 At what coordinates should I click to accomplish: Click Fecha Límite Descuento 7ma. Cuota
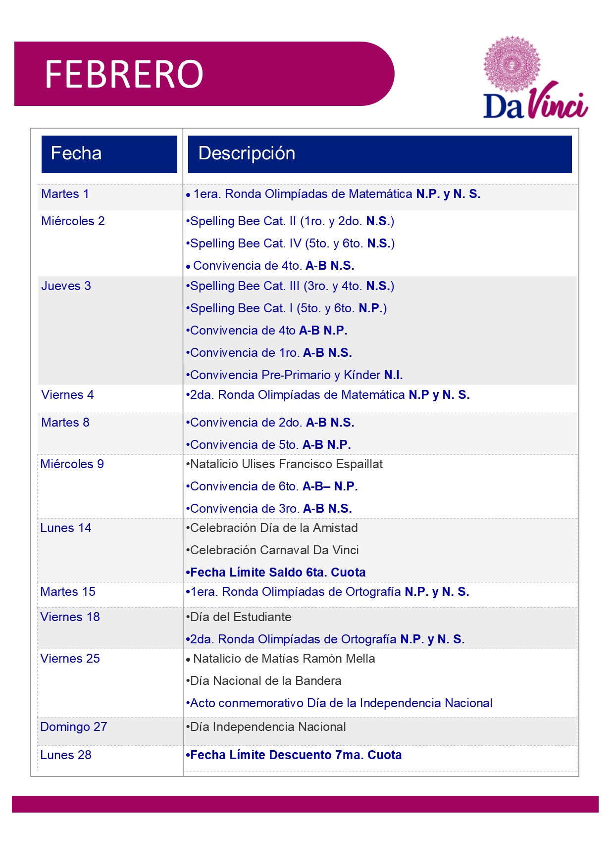(294, 755)
